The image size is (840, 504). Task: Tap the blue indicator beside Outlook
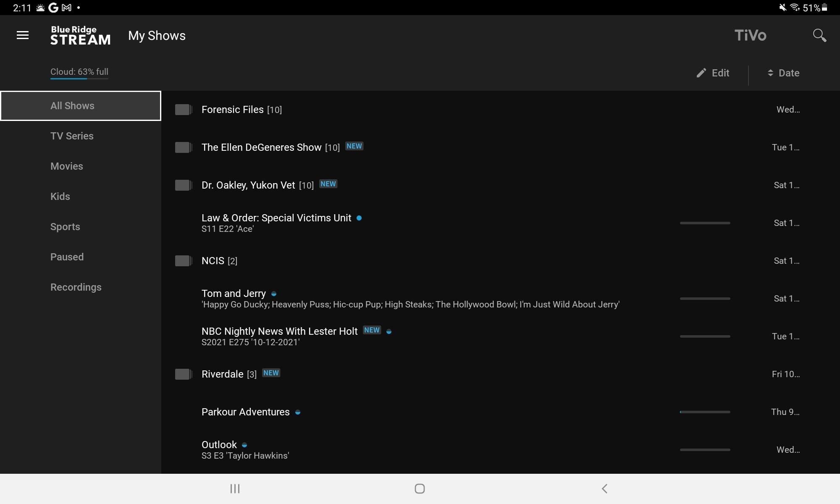click(244, 445)
